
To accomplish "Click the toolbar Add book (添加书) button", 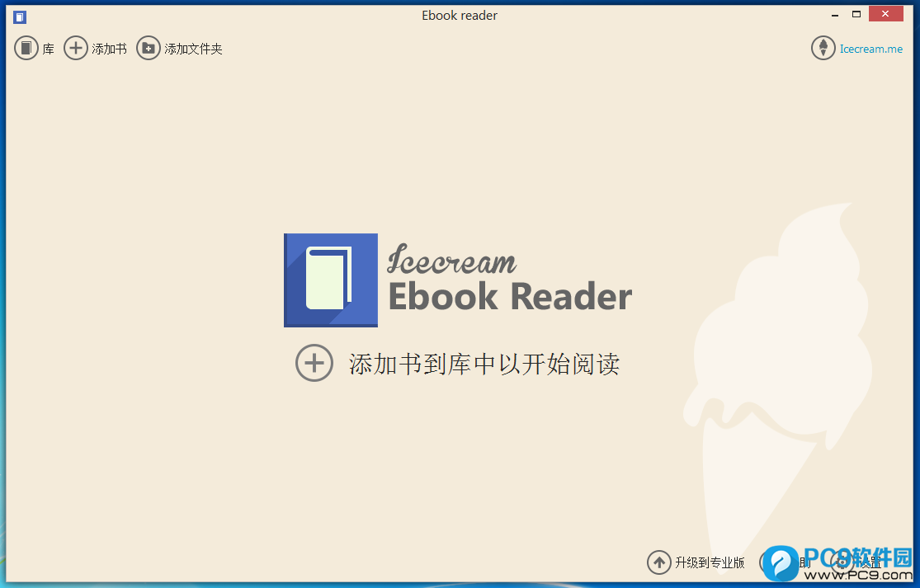I will [95, 48].
